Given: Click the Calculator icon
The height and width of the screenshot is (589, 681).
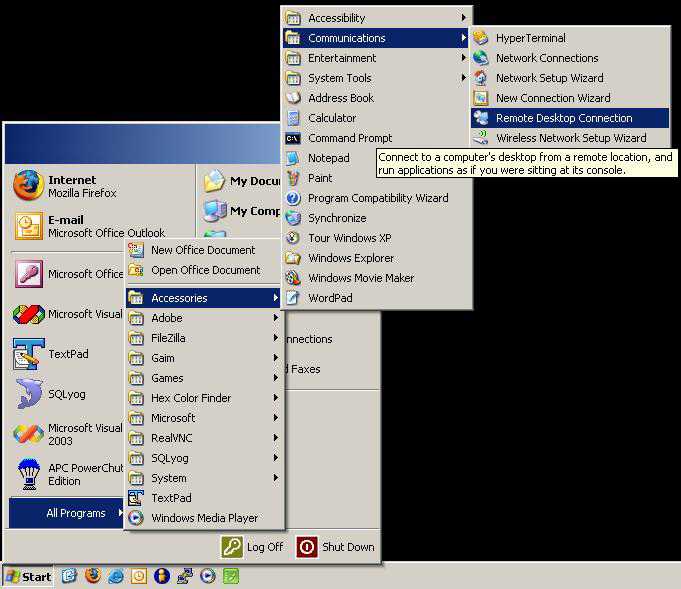Looking at the screenshot, I should click(293, 118).
